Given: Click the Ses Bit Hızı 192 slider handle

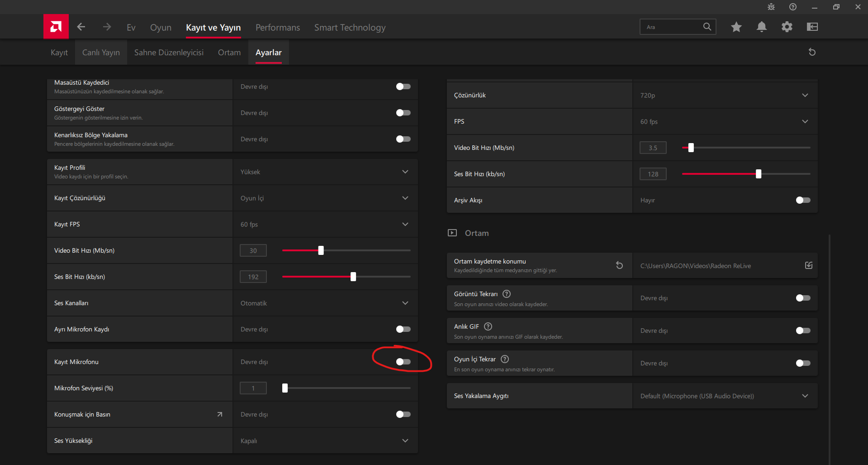Looking at the screenshot, I should coord(353,277).
